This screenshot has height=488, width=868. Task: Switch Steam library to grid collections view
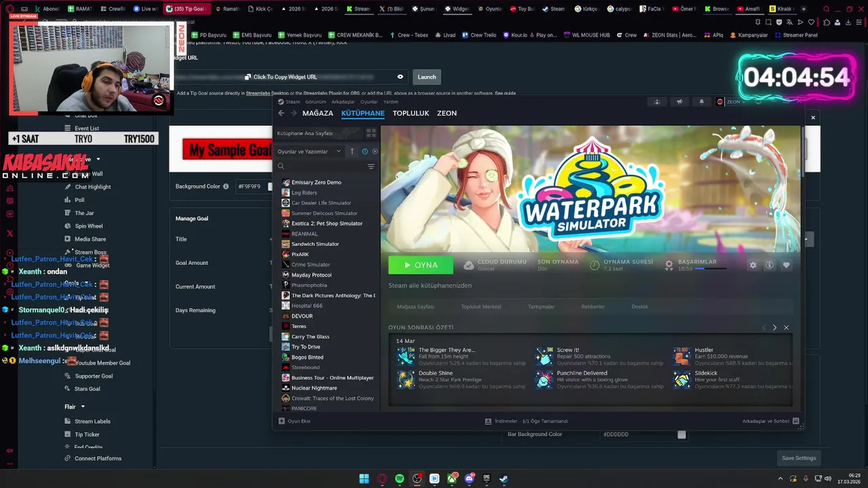(371, 134)
